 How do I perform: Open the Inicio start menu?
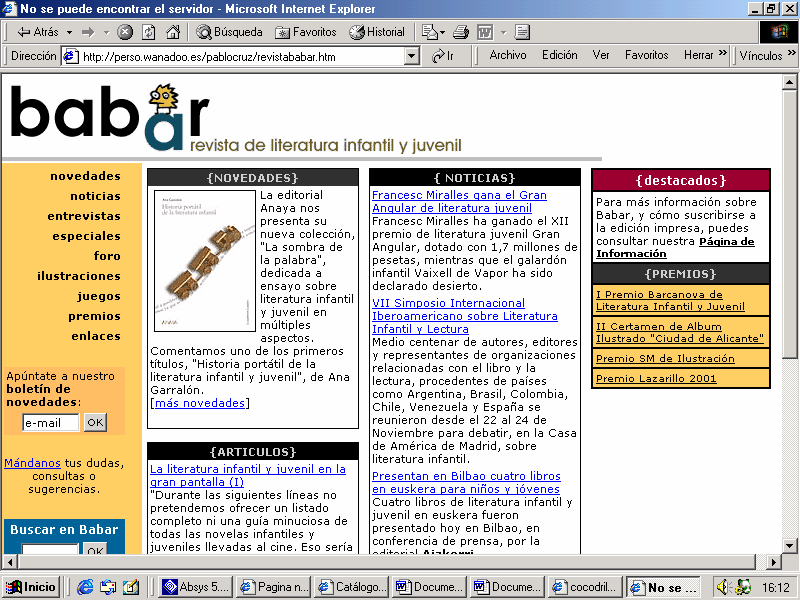coord(32,587)
